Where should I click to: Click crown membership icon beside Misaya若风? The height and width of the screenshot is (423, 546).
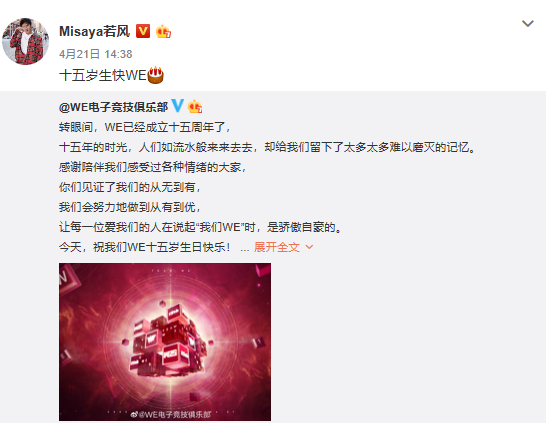[x=163, y=32]
